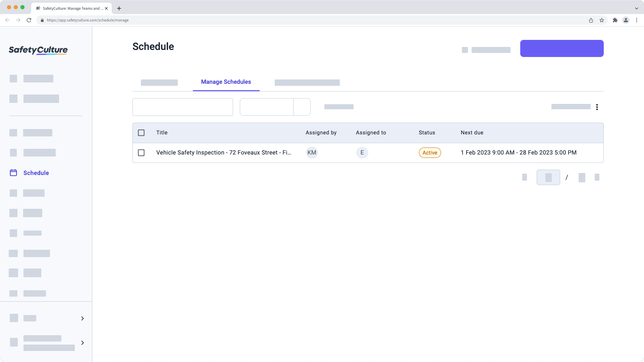Click the Vehicle Safety Inspection schedule title link
This screenshot has width=644, height=362.
[x=224, y=153]
